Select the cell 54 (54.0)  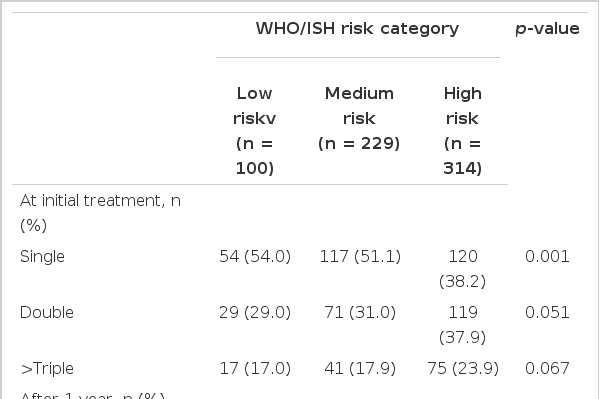(x=255, y=256)
